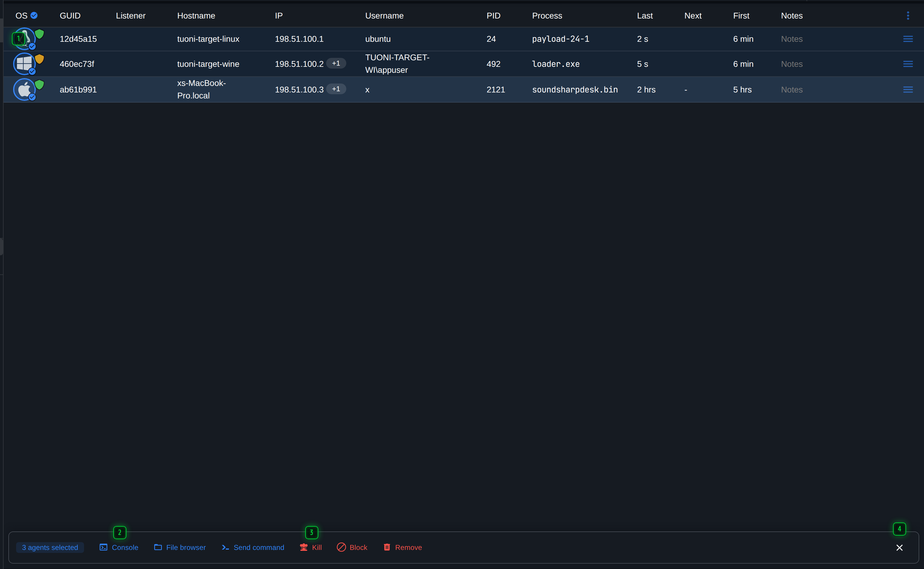924x569 pixels.
Task: Sort by Last column header
Action: tap(645, 16)
